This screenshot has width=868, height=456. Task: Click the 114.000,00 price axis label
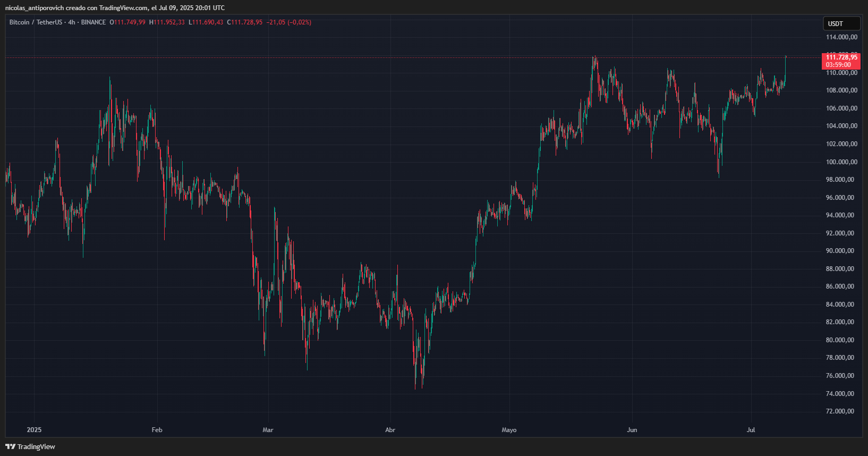[x=841, y=37]
